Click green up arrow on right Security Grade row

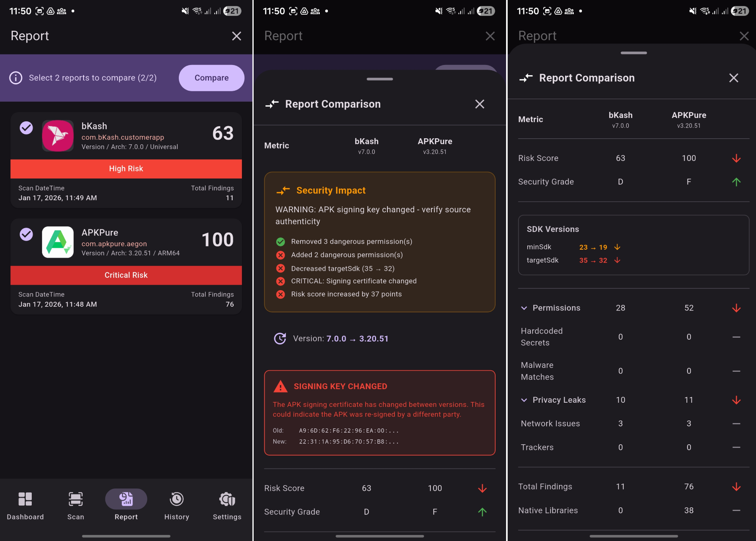coord(736,182)
